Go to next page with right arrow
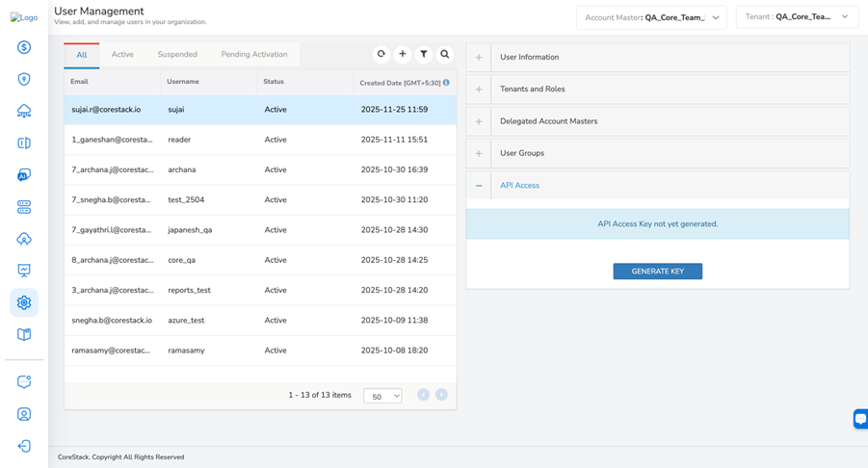 coord(441,395)
